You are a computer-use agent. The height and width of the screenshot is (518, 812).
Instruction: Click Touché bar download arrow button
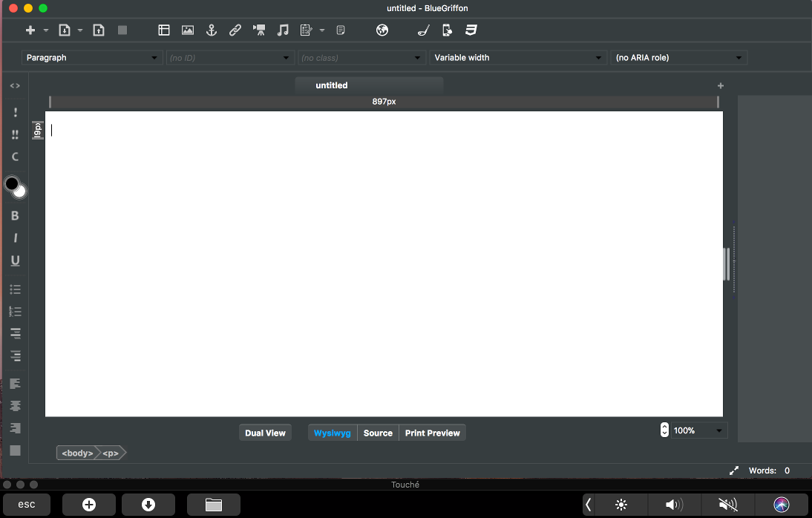(x=148, y=505)
